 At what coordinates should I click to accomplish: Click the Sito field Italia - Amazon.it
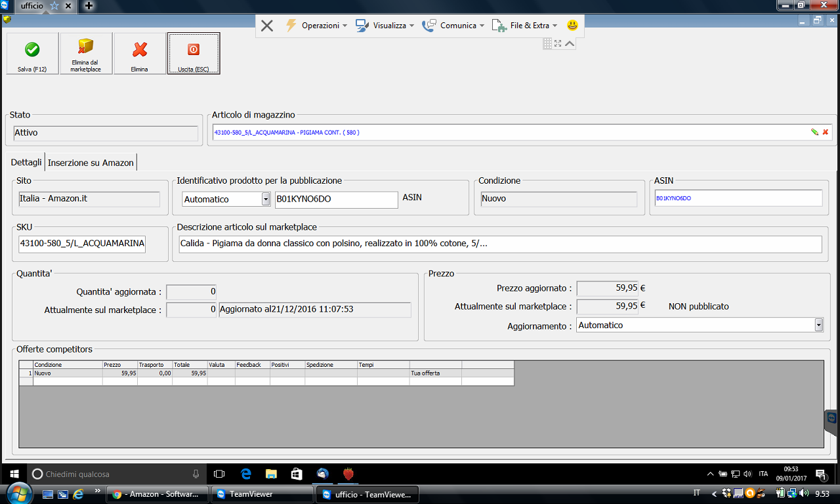[89, 199]
